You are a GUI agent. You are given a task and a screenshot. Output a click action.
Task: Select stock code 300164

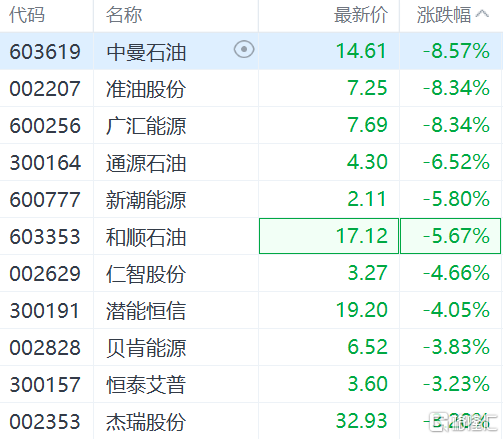click(x=45, y=163)
